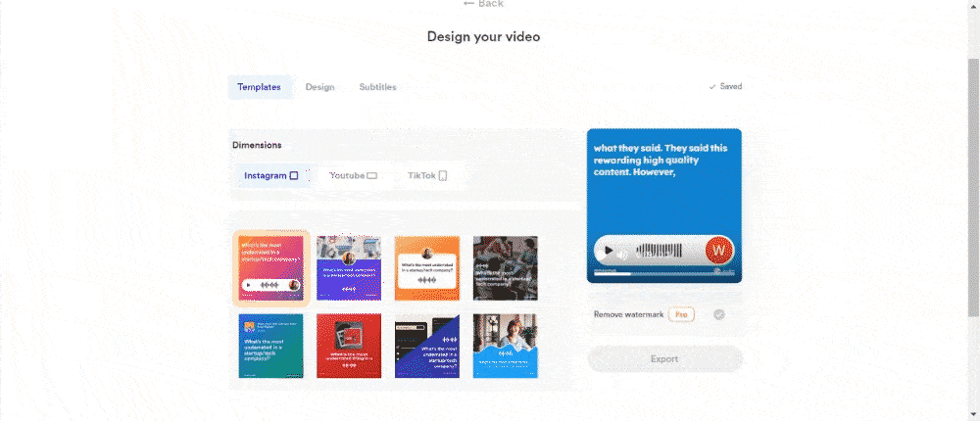Image resolution: width=980 pixels, height=421 pixels.
Task: Click the red W avatar in preview
Action: 718,251
